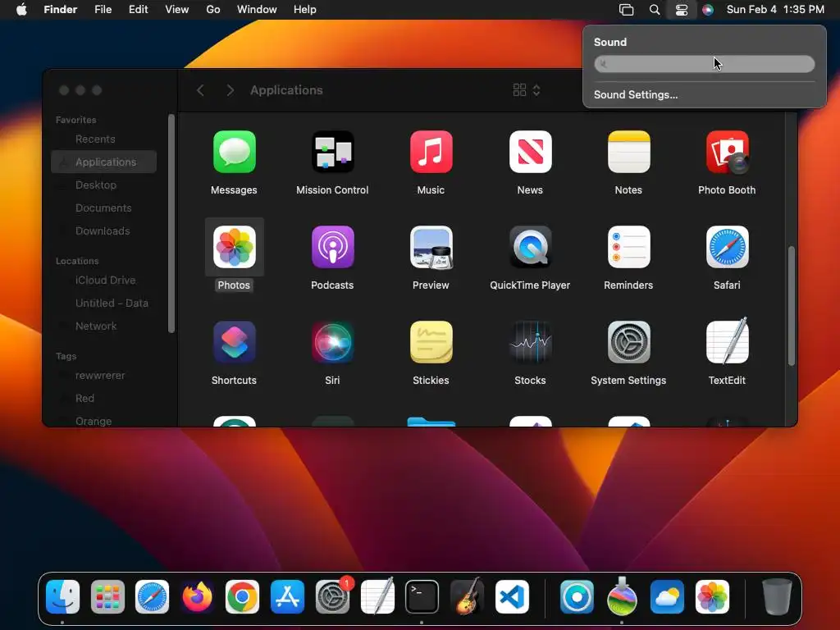Open Sound Settings link

tap(636, 95)
